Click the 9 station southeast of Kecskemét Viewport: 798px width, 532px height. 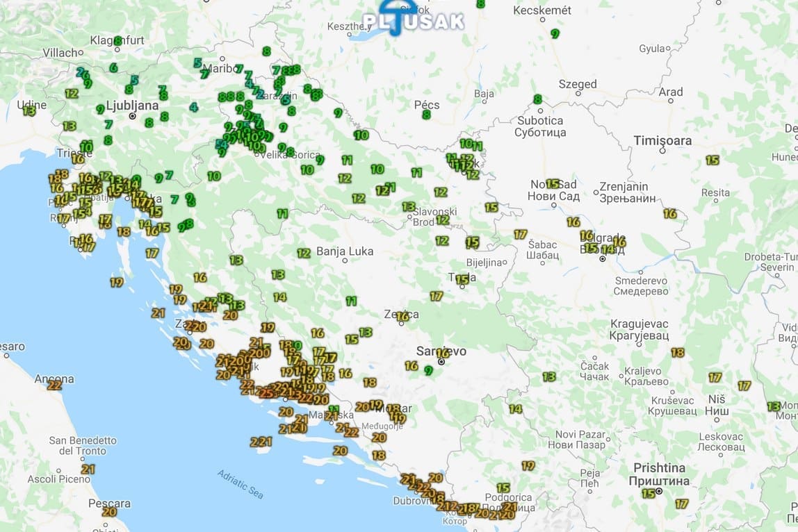point(555,33)
